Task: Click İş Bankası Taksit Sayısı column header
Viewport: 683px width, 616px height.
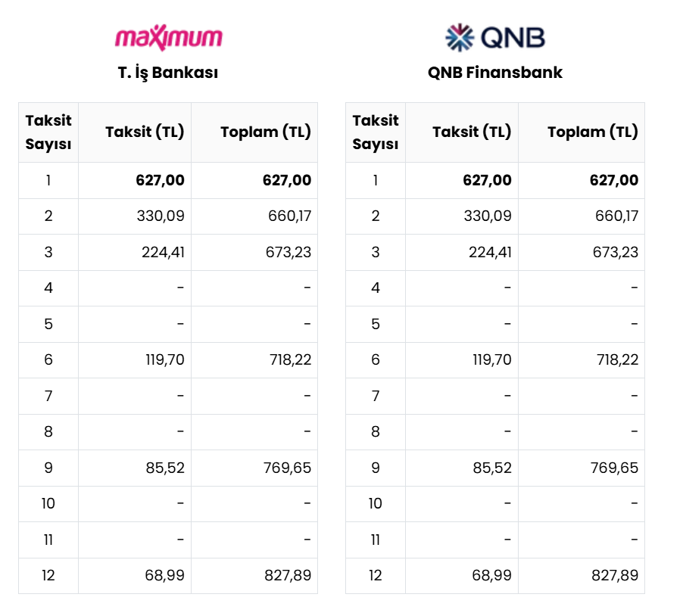Action: [x=48, y=132]
